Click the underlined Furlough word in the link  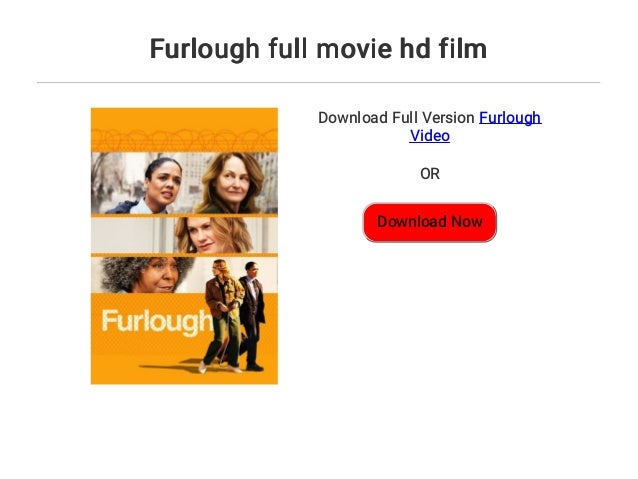510,118
